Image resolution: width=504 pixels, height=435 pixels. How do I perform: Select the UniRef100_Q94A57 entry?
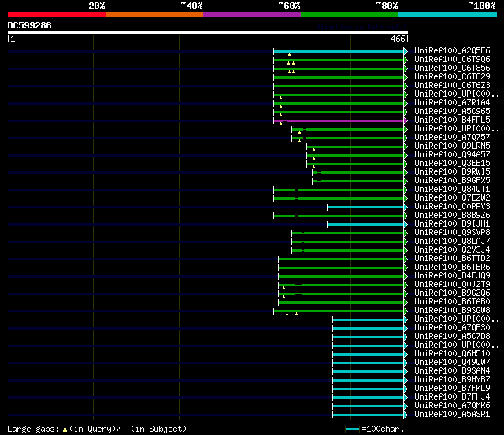pyautogui.click(x=452, y=155)
